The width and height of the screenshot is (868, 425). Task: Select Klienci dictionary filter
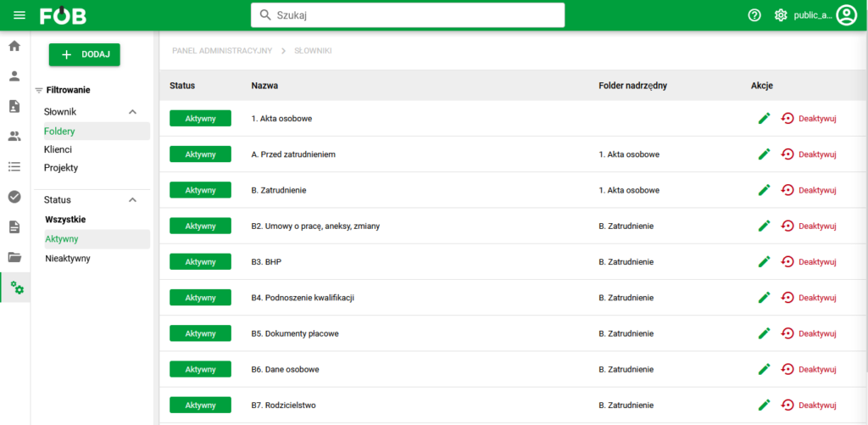point(58,149)
